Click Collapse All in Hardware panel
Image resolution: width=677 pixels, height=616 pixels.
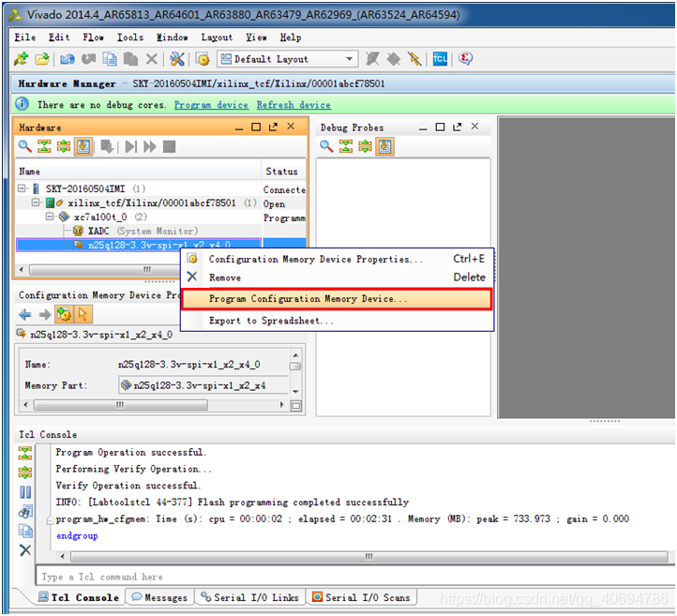[44, 146]
